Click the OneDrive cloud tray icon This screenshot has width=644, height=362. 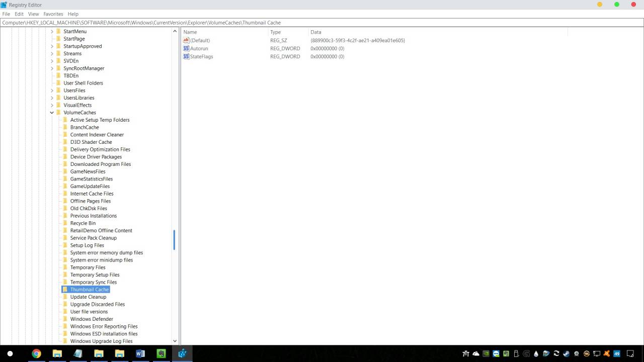[476, 353]
